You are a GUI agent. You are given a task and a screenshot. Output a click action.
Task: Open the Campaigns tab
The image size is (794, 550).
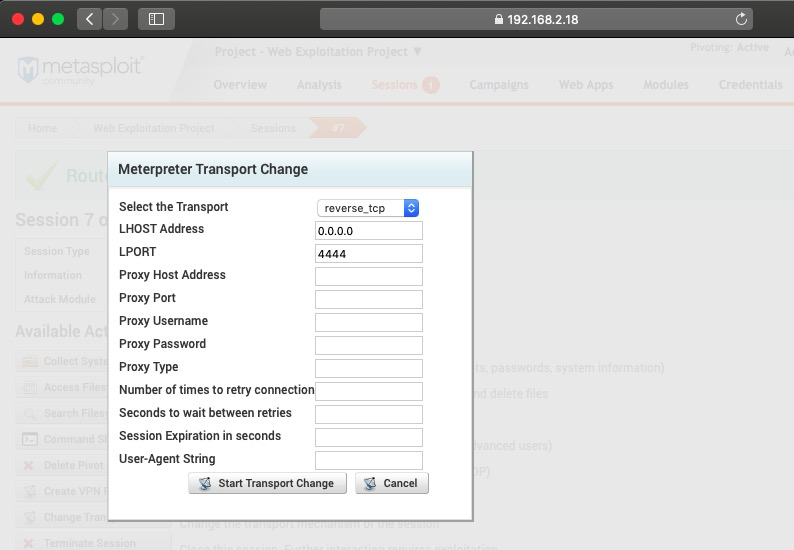pyautogui.click(x=499, y=85)
